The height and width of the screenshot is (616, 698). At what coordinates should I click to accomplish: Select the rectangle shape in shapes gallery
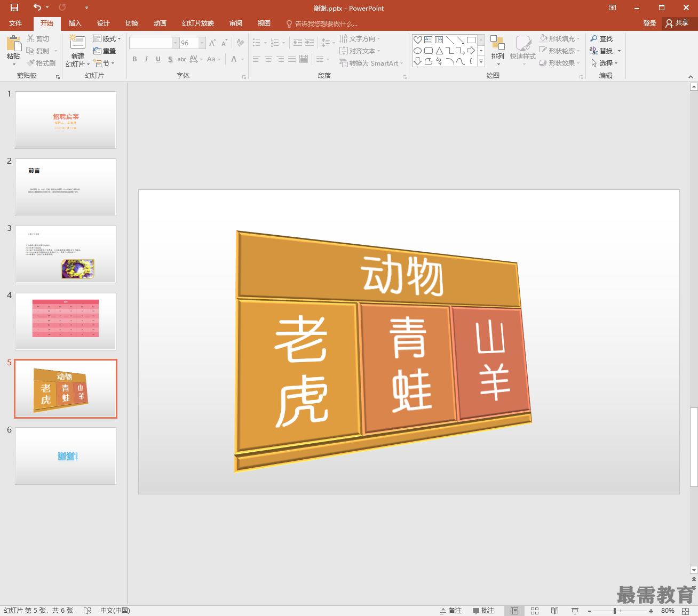[x=471, y=39]
